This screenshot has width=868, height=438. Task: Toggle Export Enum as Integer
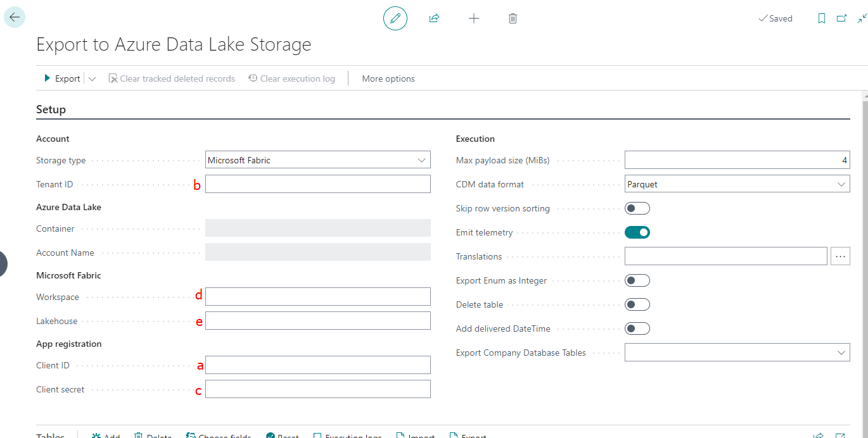pyautogui.click(x=637, y=280)
